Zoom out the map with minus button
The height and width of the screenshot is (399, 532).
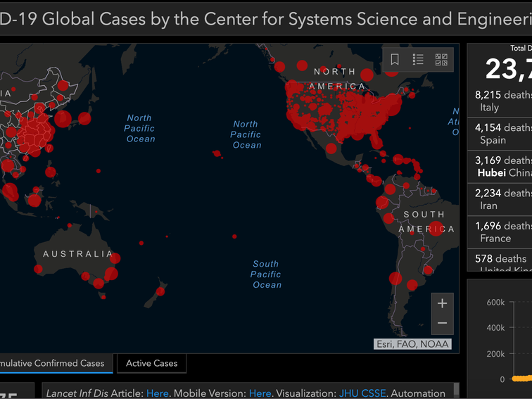pyautogui.click(x=442, y=323)
